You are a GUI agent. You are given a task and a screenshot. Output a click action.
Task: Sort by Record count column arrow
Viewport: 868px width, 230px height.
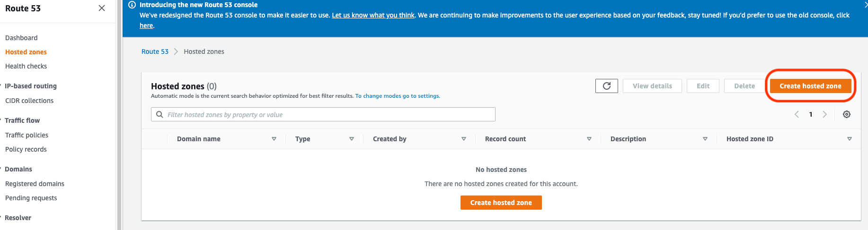click(x=589, y=139)
